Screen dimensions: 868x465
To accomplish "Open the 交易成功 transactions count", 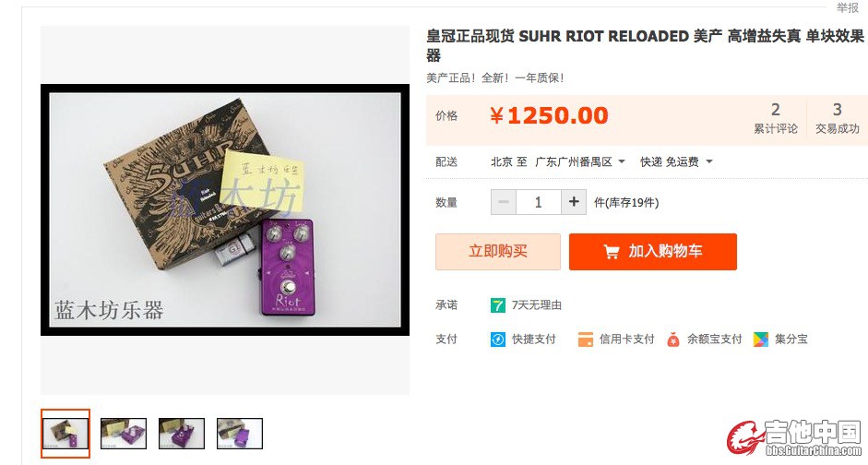I will (x=837, y=118).
